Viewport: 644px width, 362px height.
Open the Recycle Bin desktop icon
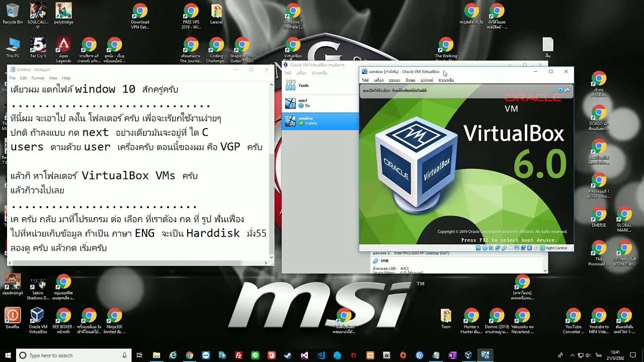coord(13,14)
